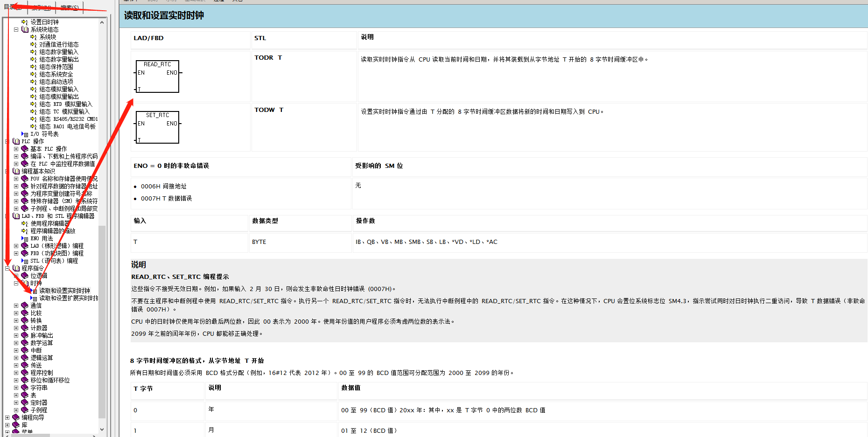The image size is (868, 437).
Task: Select the 时钟 book icon
Action: [x=25, y=283]
